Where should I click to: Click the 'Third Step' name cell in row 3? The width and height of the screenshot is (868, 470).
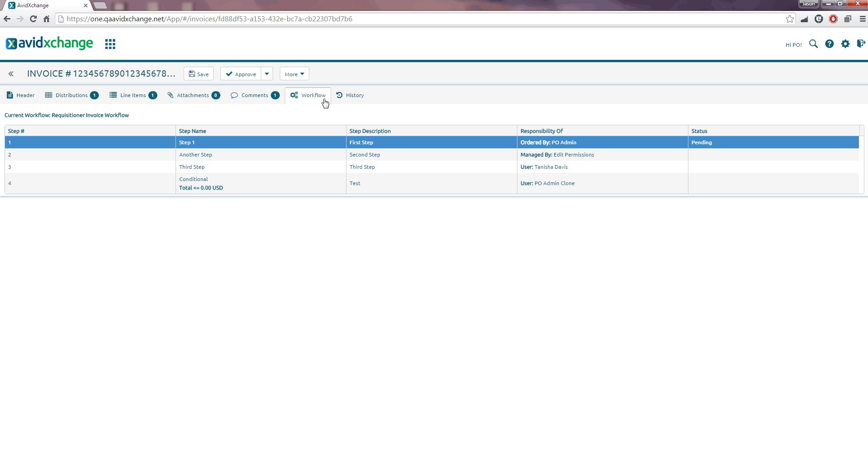[261, 167]
